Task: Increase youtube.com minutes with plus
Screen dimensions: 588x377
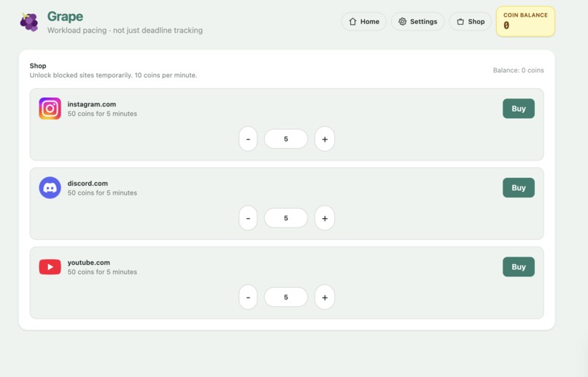Action: click(325, 298)
